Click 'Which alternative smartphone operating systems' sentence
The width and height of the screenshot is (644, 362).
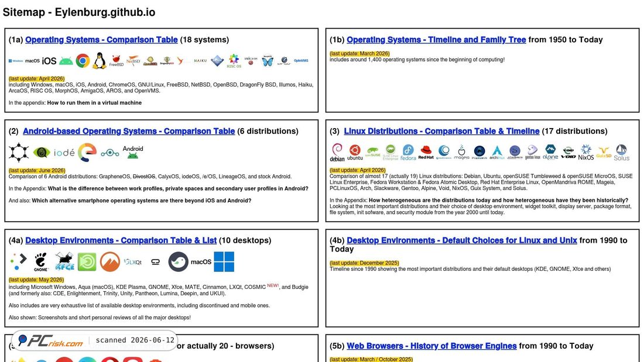pyautogui.click(x=142, y=201)
